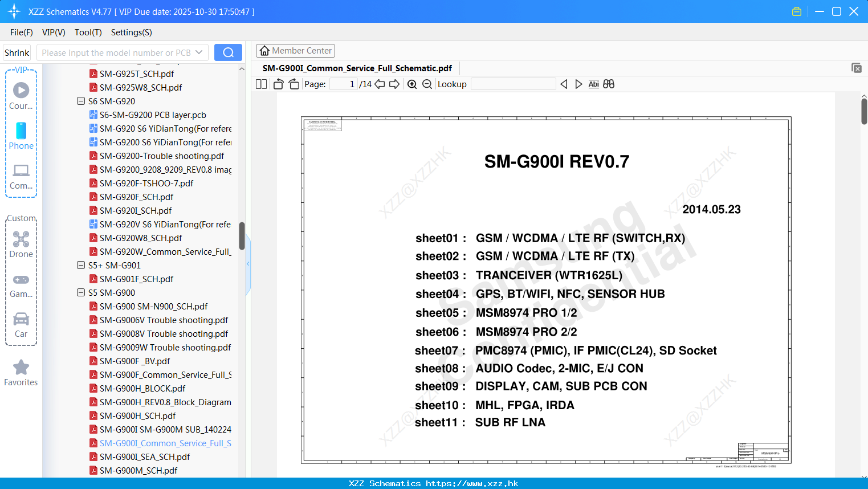The image size is (868, 489).
Task: Click the document vertical scrollbar thumb
Action: tap(864, 111)
